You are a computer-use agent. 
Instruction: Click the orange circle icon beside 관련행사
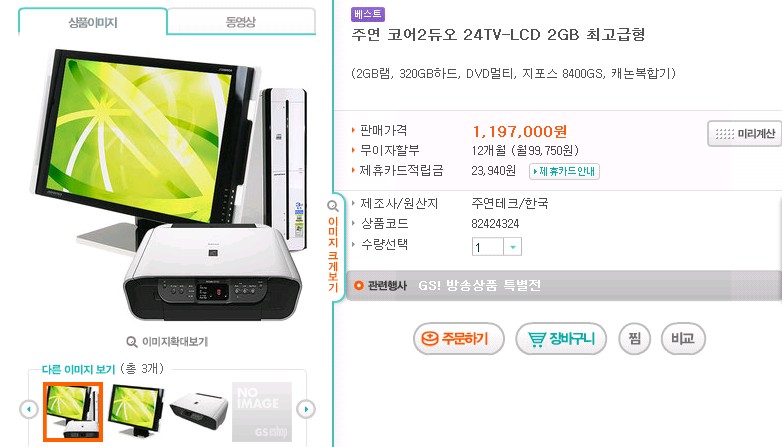[x=358, y=286]
